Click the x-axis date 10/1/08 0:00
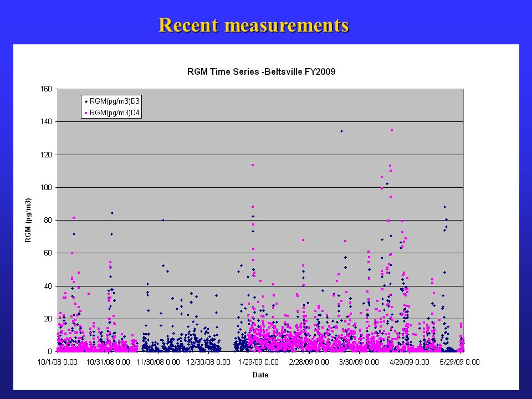Viewport: 532px width, 399px height. (57, 362)
